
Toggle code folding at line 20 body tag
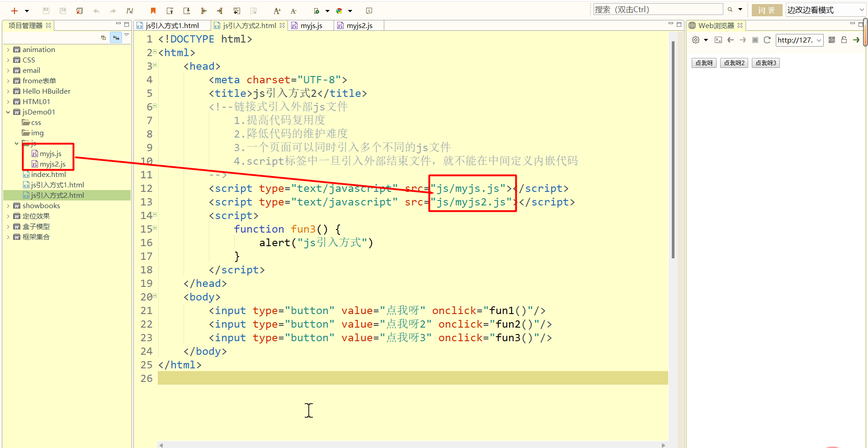tap(155, 296)
